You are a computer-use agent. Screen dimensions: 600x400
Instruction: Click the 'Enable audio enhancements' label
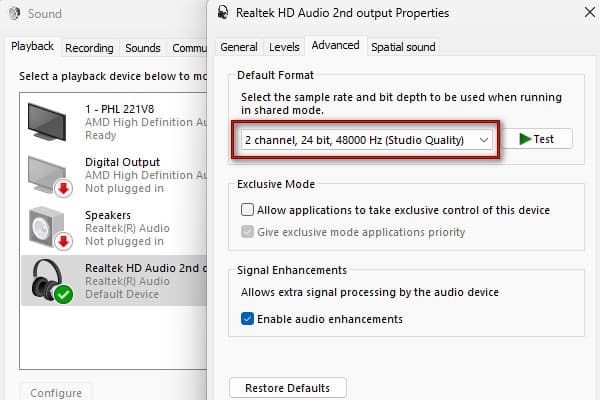click(330, 319)
